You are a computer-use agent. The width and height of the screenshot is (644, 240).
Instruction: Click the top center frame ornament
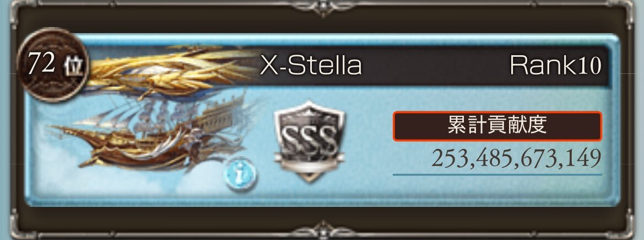[322, 7]
